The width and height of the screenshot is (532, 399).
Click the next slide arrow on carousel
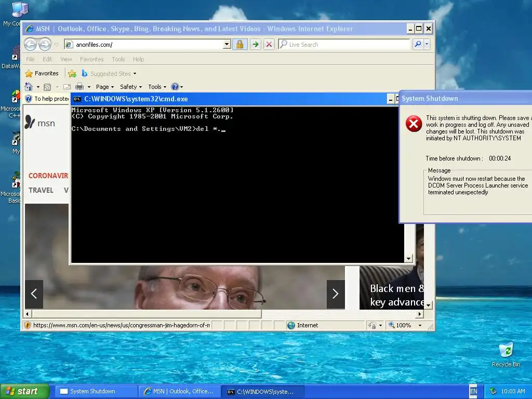click(x=336, y=294)
